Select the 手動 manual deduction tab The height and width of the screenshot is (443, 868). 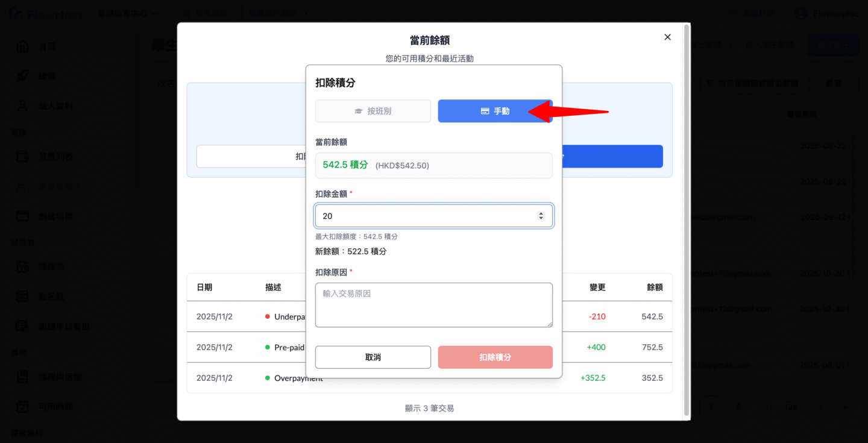495,111
